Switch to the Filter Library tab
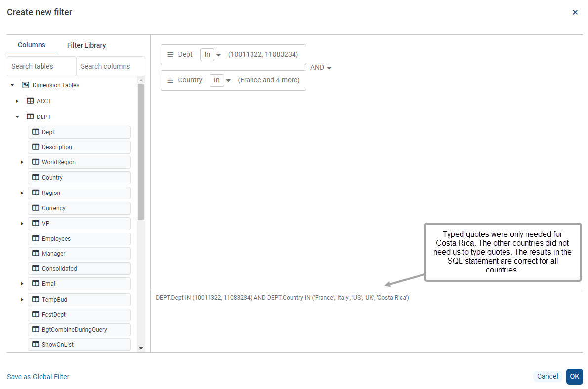 (x=86, y=45)
